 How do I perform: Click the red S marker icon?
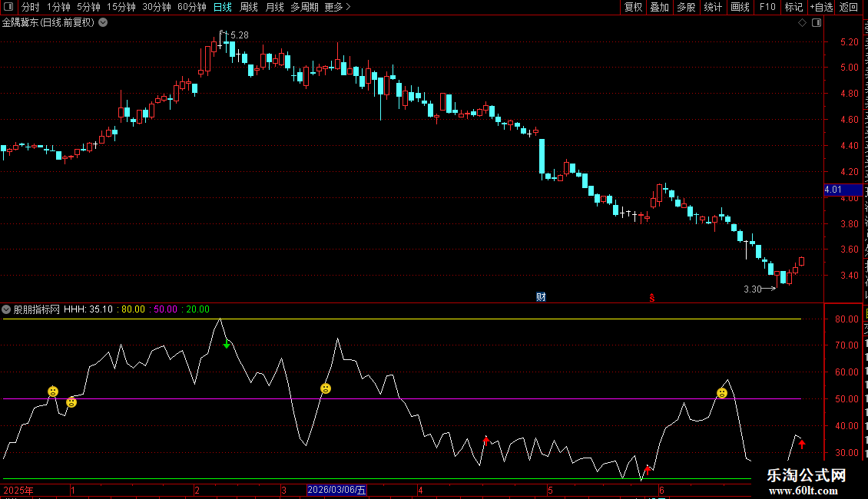coord(652,298)
